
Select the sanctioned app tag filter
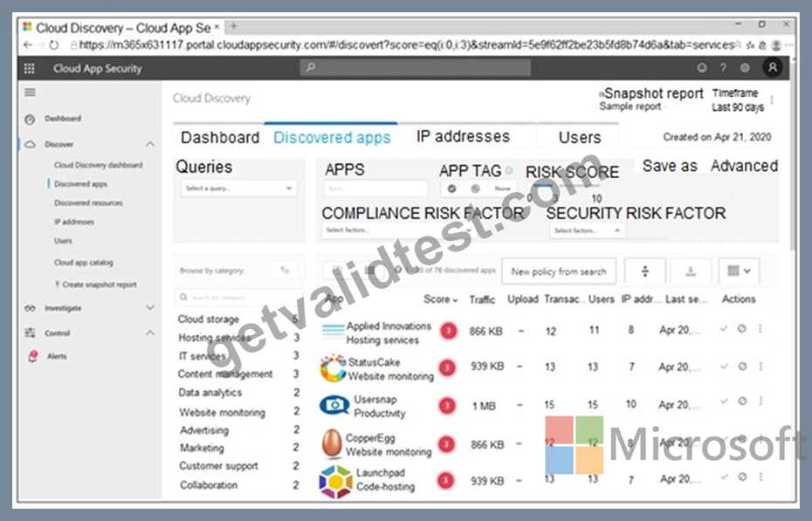451,189
